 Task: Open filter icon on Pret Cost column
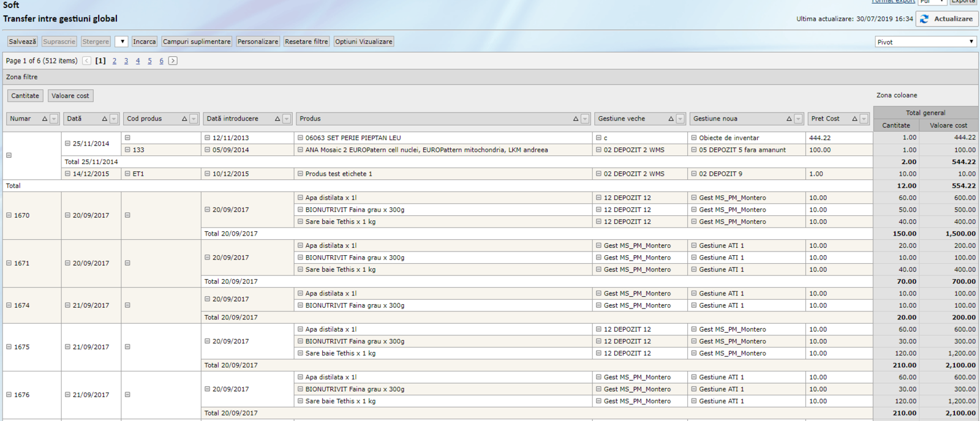pyautogui.click(x=864, y=119)
